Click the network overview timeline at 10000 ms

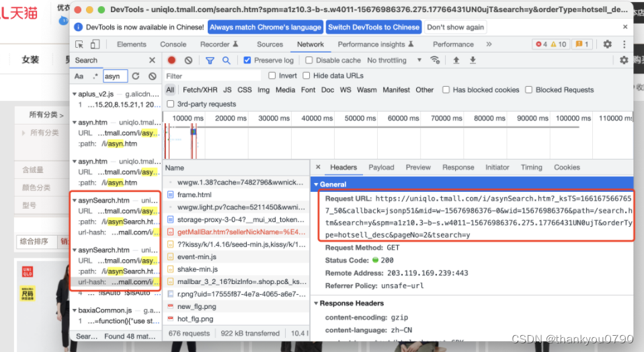[x=188, y=118]
